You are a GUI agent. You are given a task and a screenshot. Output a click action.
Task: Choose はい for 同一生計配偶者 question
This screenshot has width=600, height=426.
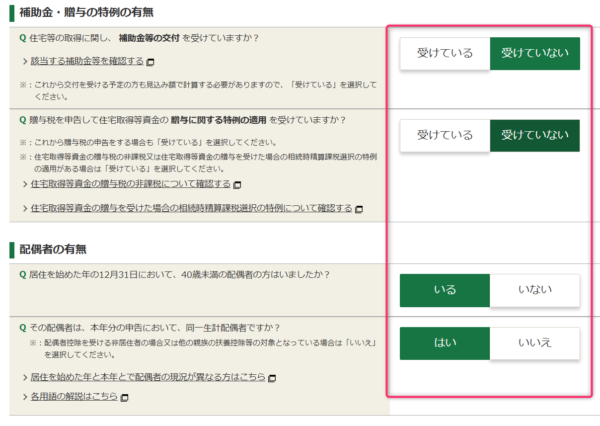point(445,343)
